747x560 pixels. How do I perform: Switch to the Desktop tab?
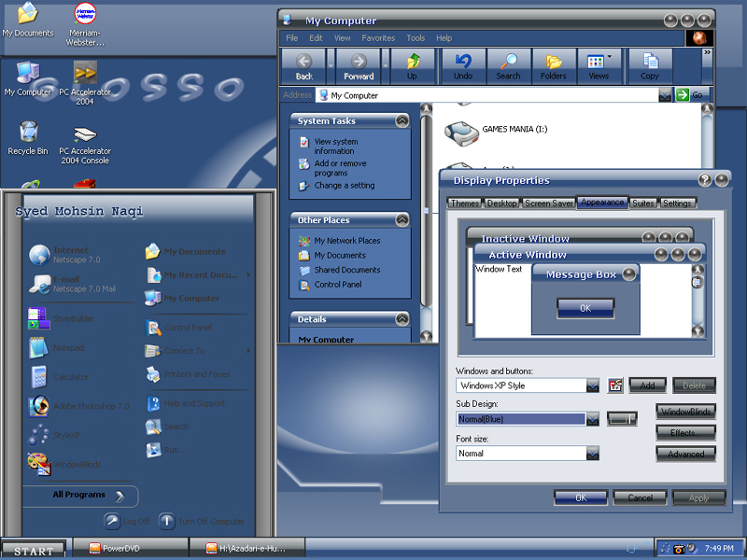(501, 203)
